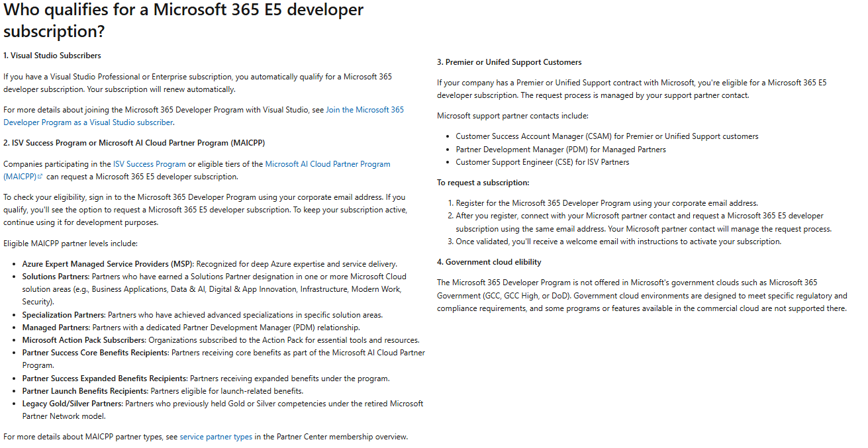Click the '4. Government cloud elibility' heading
The width and height of the screenshot is (868, 448).
coord(489,262)
